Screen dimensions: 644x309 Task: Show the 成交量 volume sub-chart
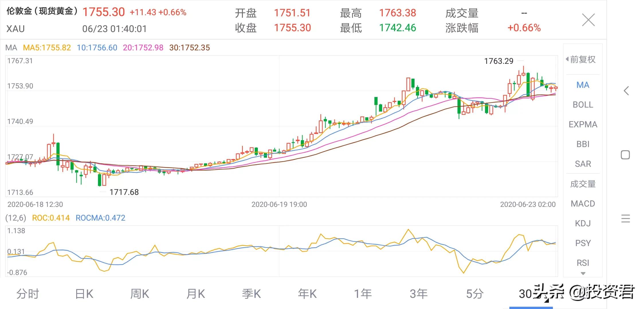pos(583,184)
